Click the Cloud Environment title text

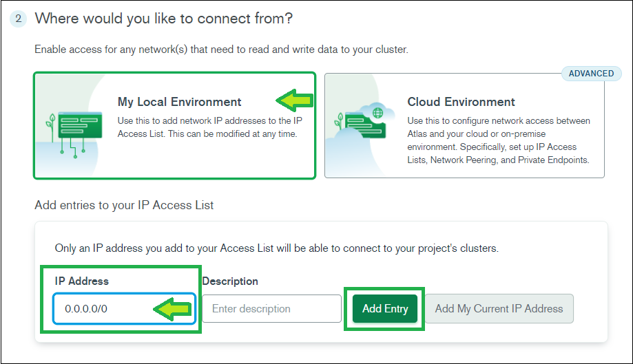click(x=461, y=102)
